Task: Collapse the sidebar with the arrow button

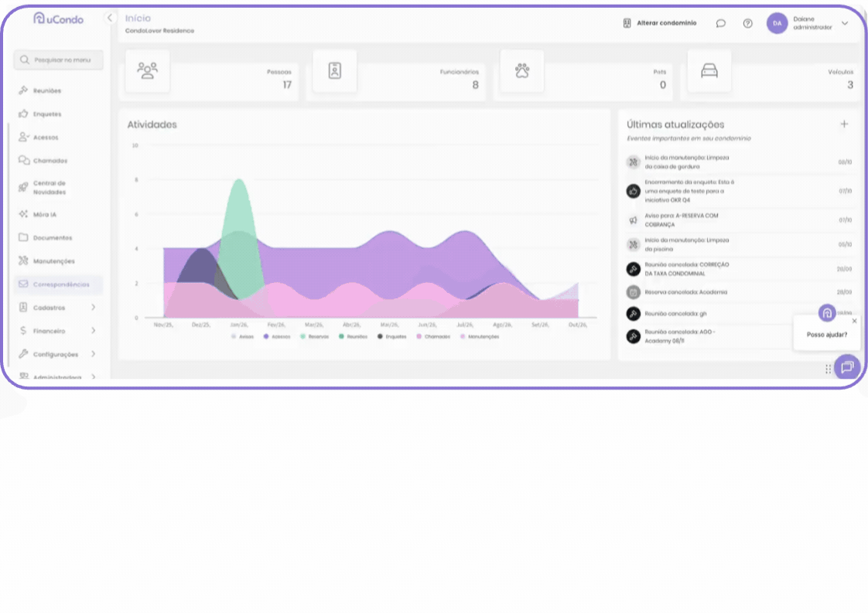Action: 110,18
